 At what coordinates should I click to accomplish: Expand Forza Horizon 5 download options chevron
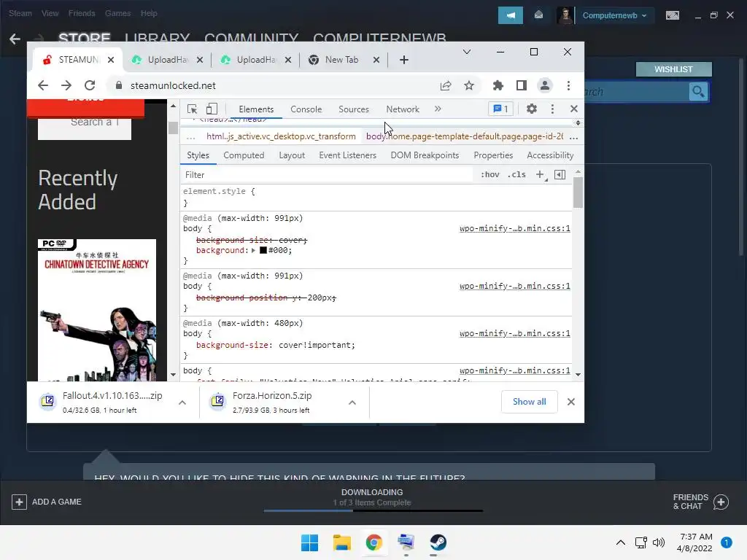point(352,402)
